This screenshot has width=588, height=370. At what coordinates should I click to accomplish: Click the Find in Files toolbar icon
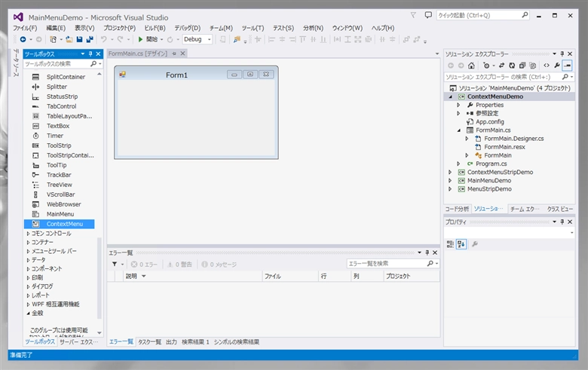[237, 39]
